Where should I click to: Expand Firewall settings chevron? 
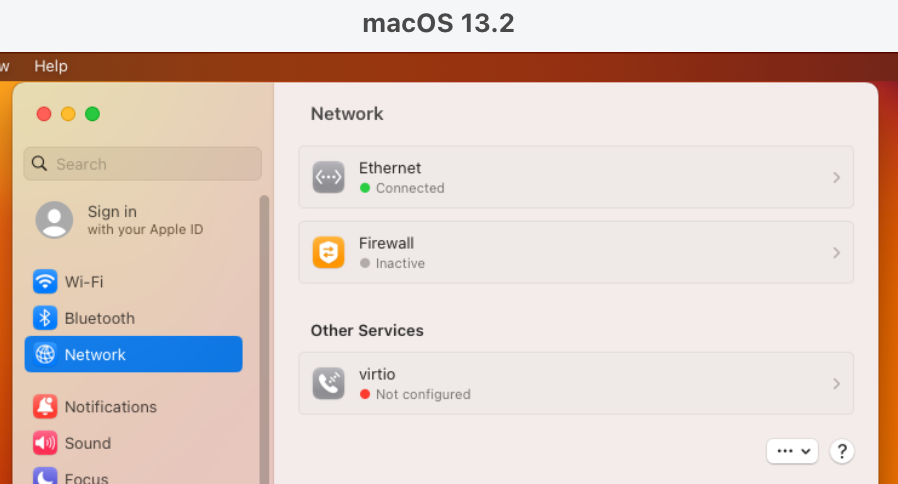[836, 253]
